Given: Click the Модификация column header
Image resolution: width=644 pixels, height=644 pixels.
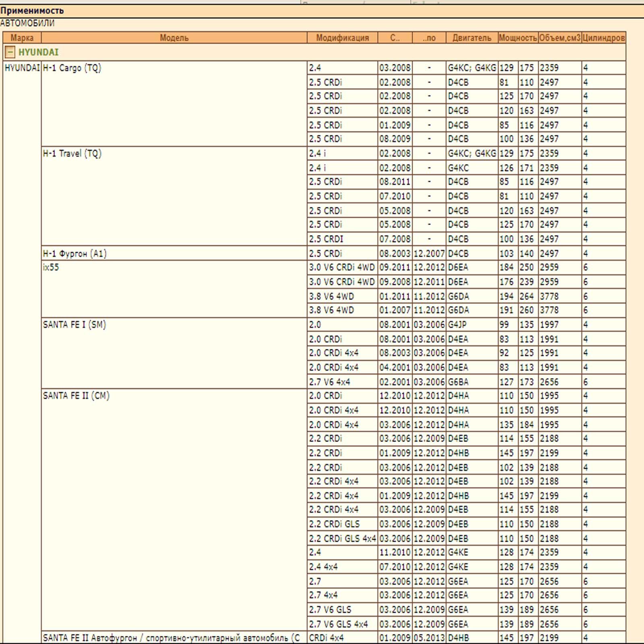Looking at the screenshot, I should (x=342, y=38).
